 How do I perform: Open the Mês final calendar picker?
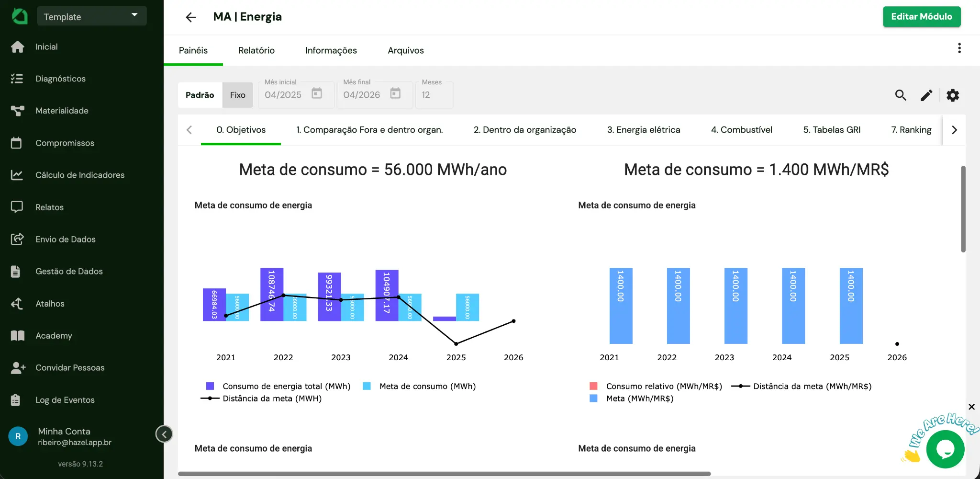395,93
